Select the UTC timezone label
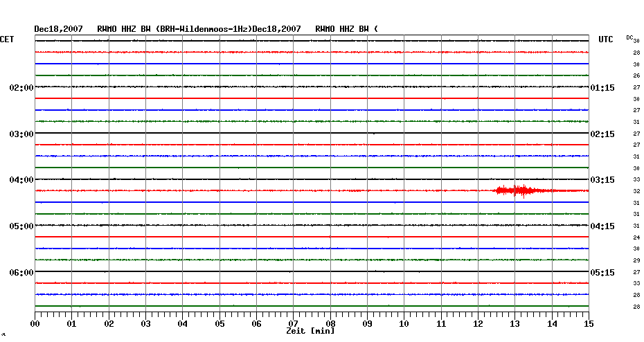The width and height of the screenshot is (644, 342). [605, 39]
